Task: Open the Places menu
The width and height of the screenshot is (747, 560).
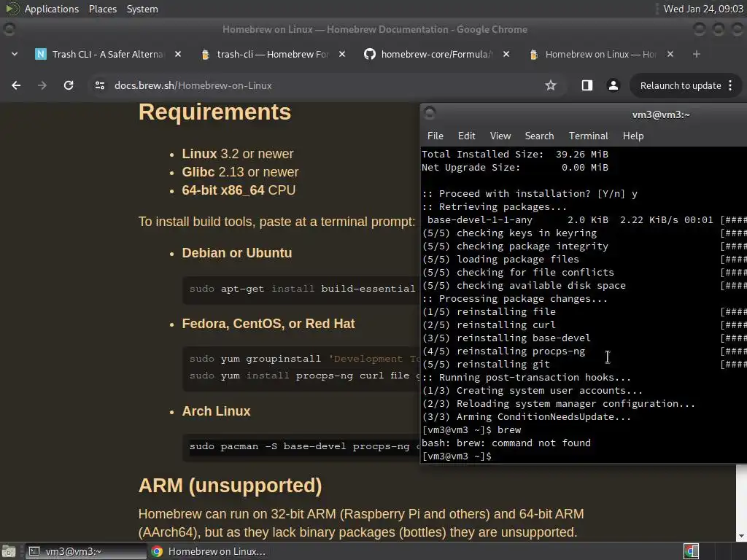Action: (102, 9)
